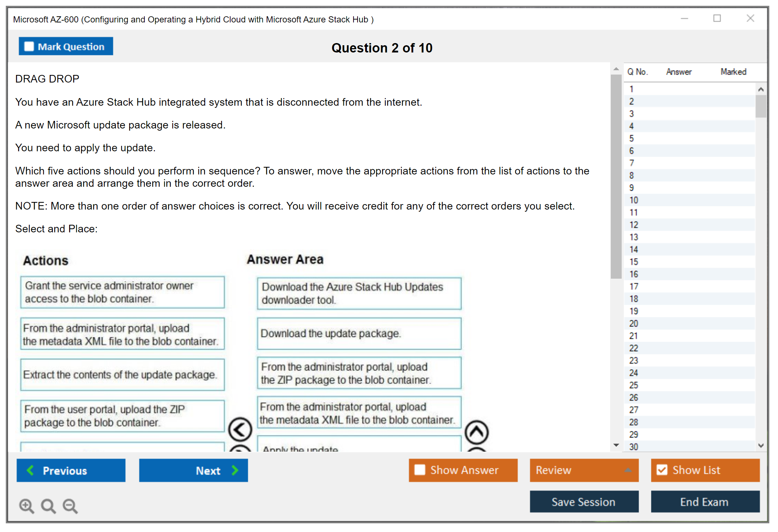Click the zoom in magnifier icon

pyautogui.click(x=26, y=506)
